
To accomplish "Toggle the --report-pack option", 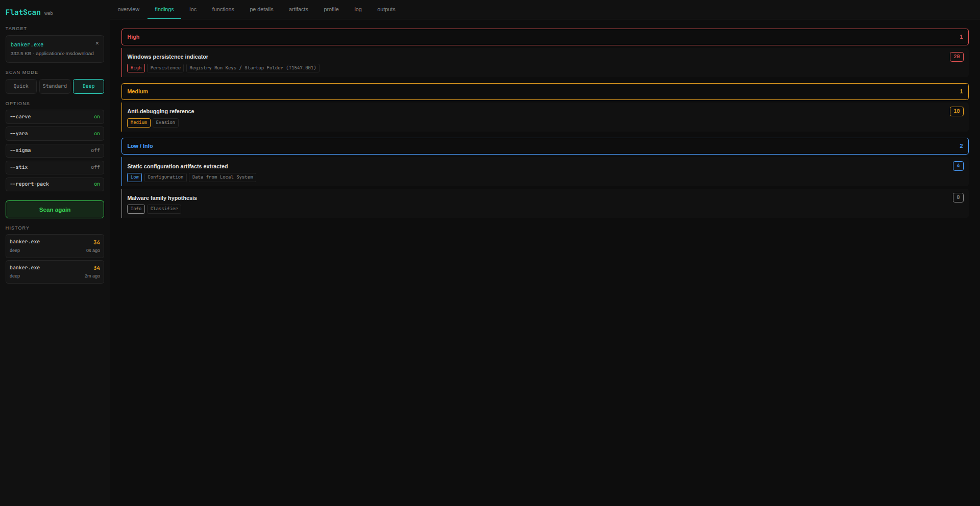I will click(x=55, y=184).
